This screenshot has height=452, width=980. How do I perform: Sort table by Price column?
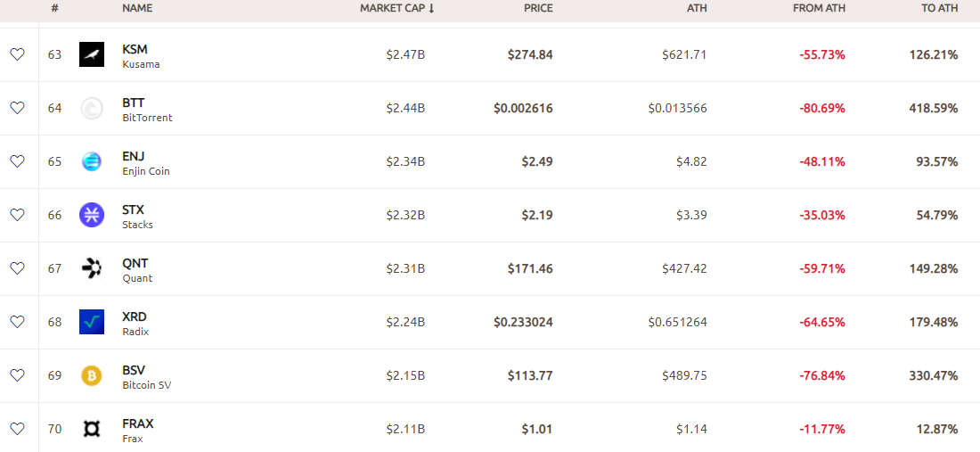(538, 8)
